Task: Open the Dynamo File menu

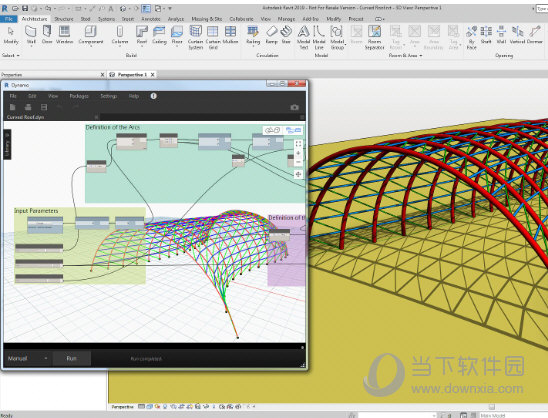Action: 13,96
